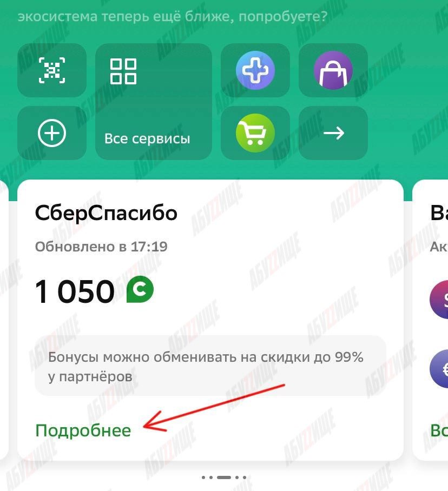Tap the last carousel page dot
Screen dimensions: 448x491
[x=245, y=477]
